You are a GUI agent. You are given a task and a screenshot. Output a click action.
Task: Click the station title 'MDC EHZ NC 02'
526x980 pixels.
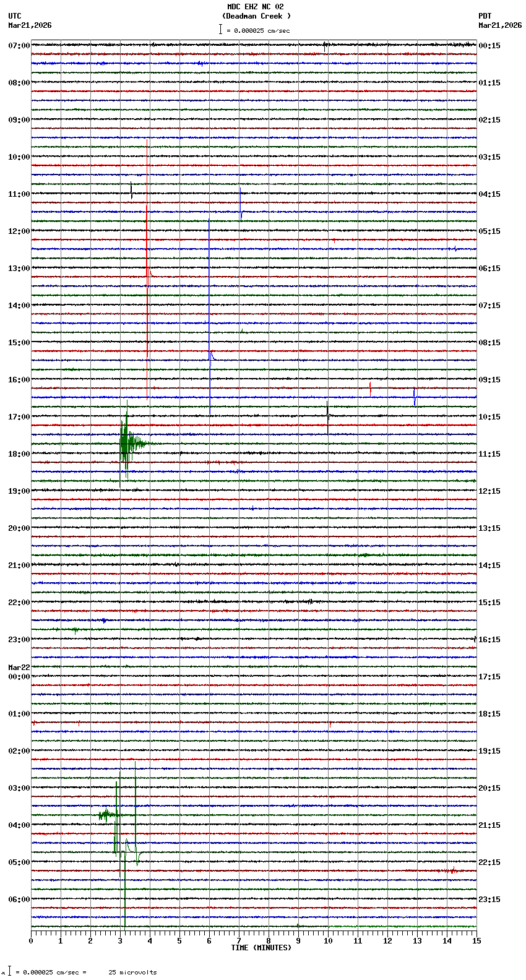(256, 7)
